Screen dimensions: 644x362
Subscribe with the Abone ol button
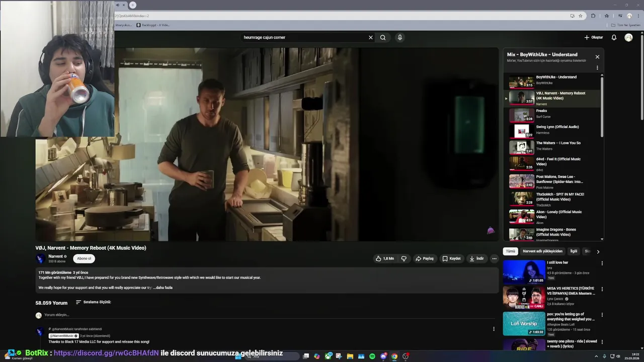(x=84, y=258)
